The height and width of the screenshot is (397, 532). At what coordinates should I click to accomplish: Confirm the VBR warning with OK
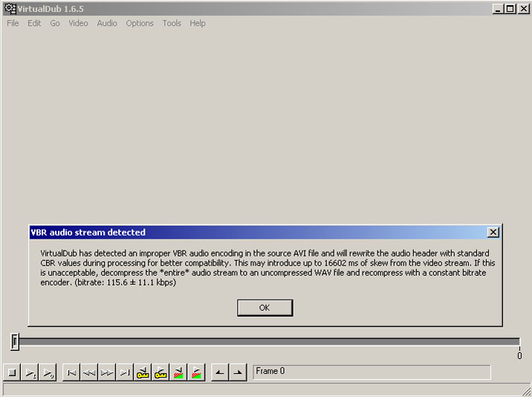[x=265, y=308]
